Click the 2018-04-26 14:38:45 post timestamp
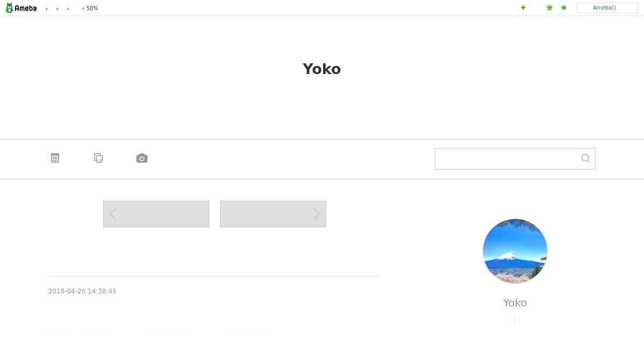 pos(82,291)
